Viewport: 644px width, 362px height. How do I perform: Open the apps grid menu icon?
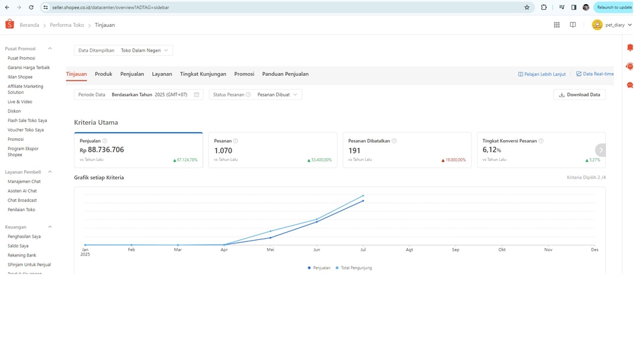click(x=556, y=25)
